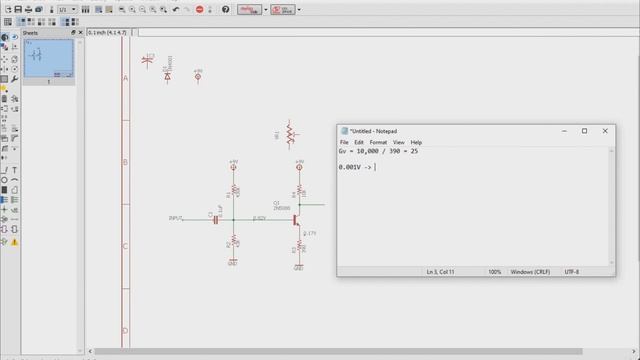The width and height of the screenshot is (640, 360).
Task: Click the Show eye tool icon
Action: pyautogui.click(x=15, y=37)
